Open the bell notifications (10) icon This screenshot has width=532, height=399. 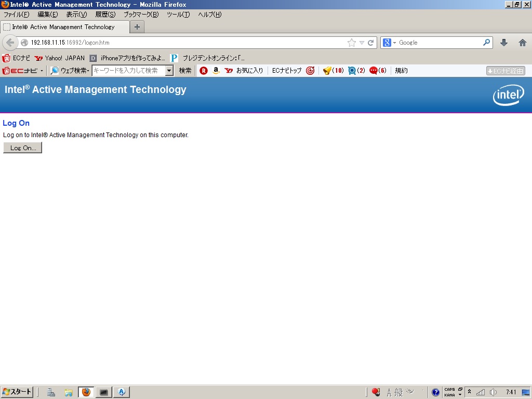click(333, 71)
